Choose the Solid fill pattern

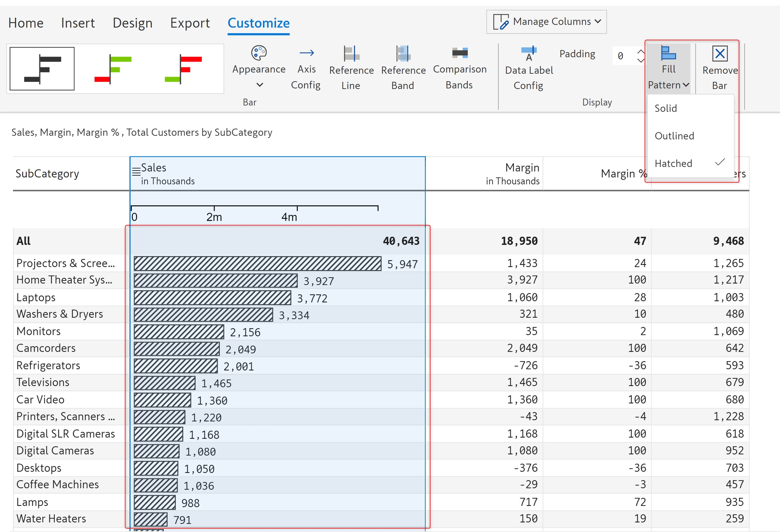click(666, 108)
